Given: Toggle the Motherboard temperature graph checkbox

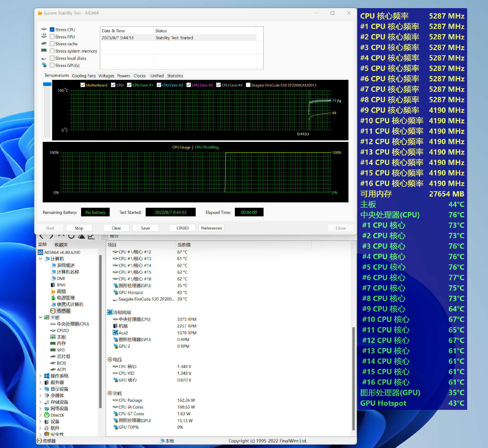Looking at the screenshot, I should (83, 85).
